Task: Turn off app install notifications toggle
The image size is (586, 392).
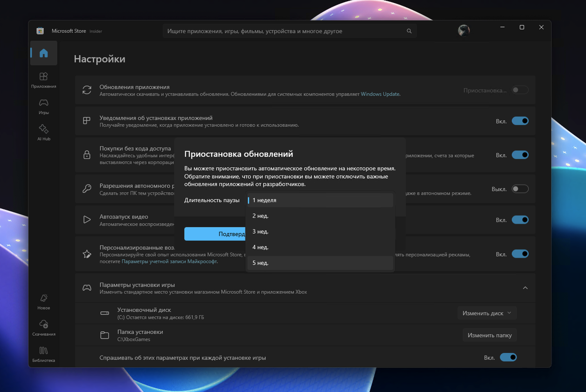Action: [x=520, y=121]
